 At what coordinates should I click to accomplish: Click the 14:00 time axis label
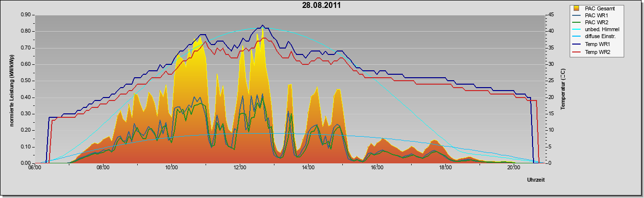(x=308, y=167)
